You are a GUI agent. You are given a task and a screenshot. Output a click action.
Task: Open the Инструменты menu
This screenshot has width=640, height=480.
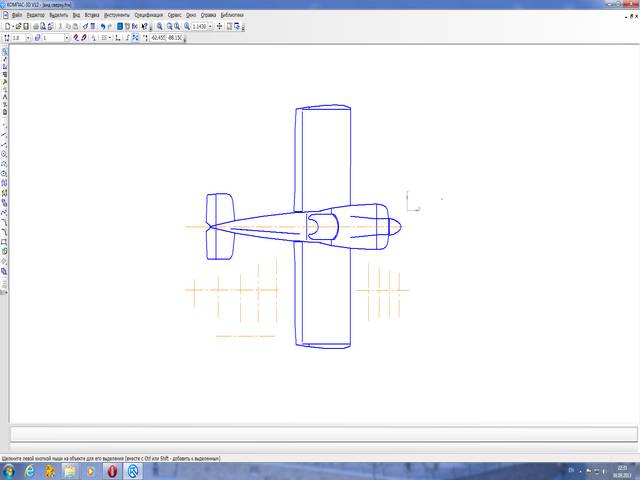click(x=115, y=16)
